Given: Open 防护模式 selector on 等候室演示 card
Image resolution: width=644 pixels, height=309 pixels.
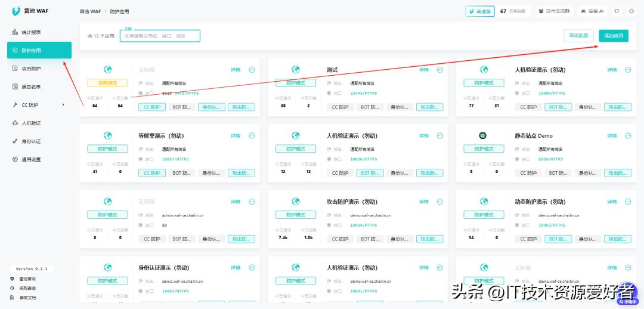Looking at the screenshot, I should (107, 149).
